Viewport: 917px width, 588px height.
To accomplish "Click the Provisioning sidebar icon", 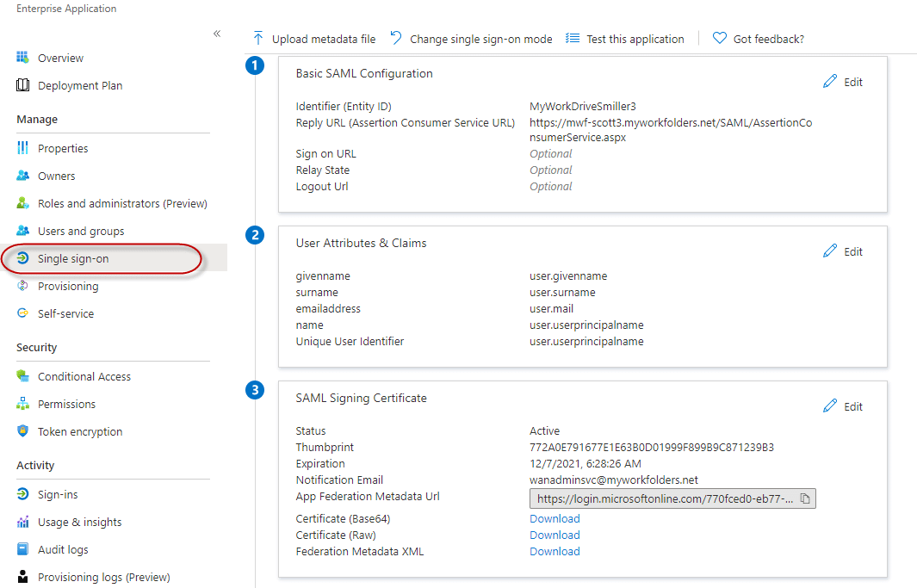I will pyautogui.click(x=23, y=286).
